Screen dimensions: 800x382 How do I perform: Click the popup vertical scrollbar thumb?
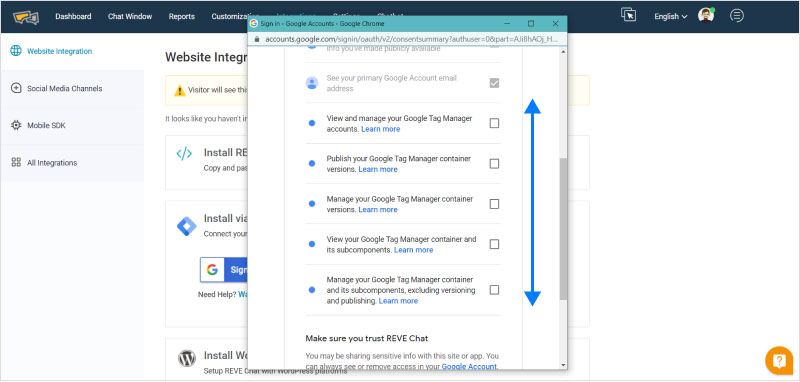pos(563,228)
